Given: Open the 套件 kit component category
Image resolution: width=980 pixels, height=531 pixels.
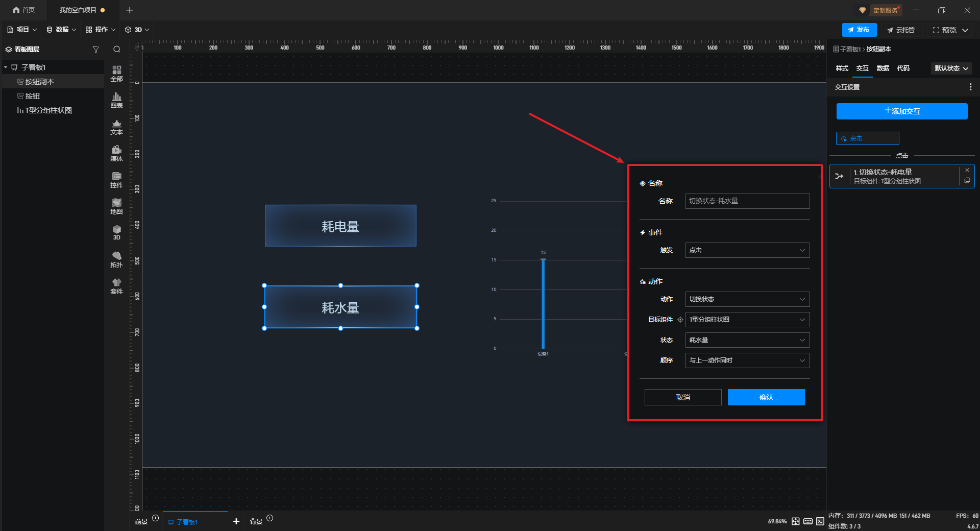Looking at the screenshot, I should pos(116,286).
